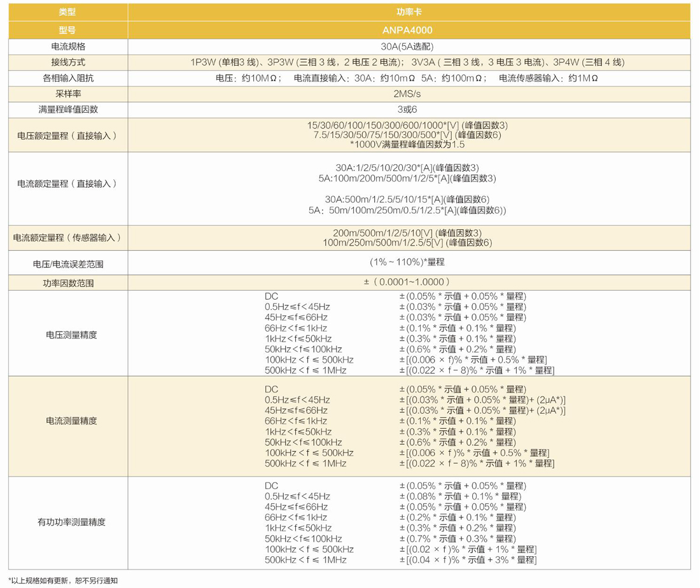Select the 电压额定量程（直接输入）label

coord(67,136)
